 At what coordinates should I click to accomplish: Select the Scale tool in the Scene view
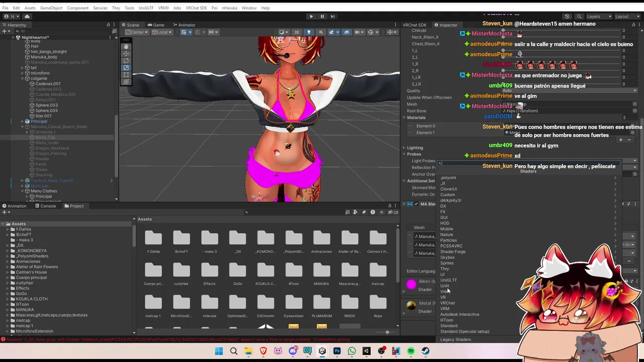coord(126,67)
